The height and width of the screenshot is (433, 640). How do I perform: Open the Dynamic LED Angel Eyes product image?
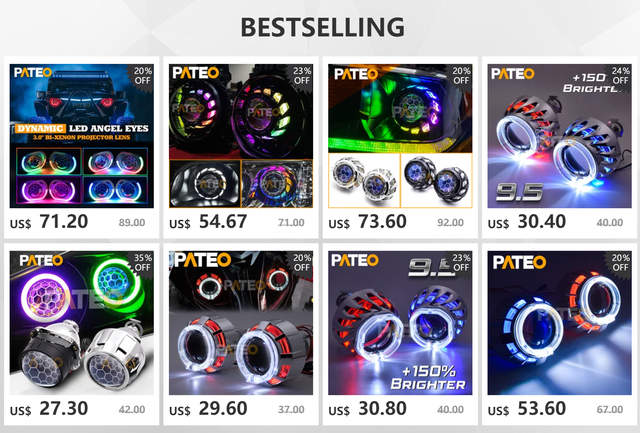(82, 136)
